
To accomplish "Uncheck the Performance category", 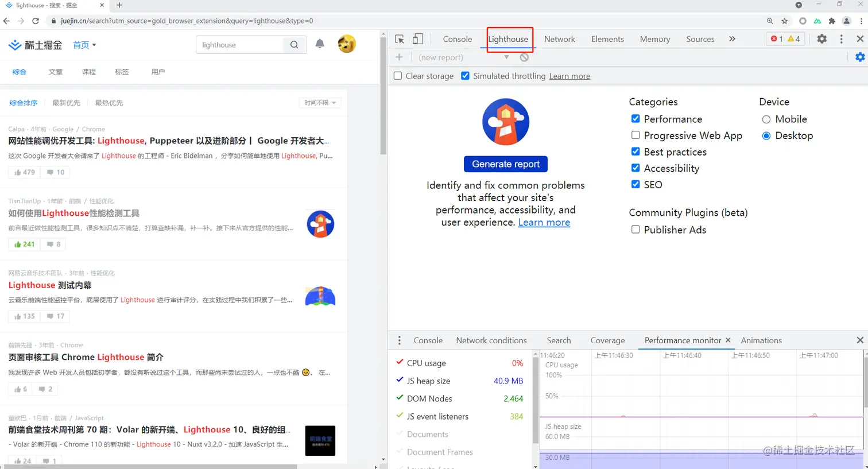I will [635, 119].
